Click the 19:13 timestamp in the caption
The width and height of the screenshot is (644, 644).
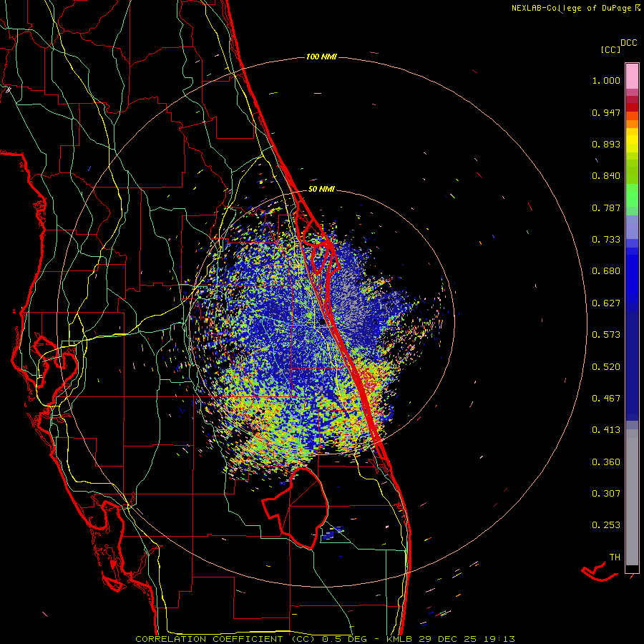pos(499,639)
